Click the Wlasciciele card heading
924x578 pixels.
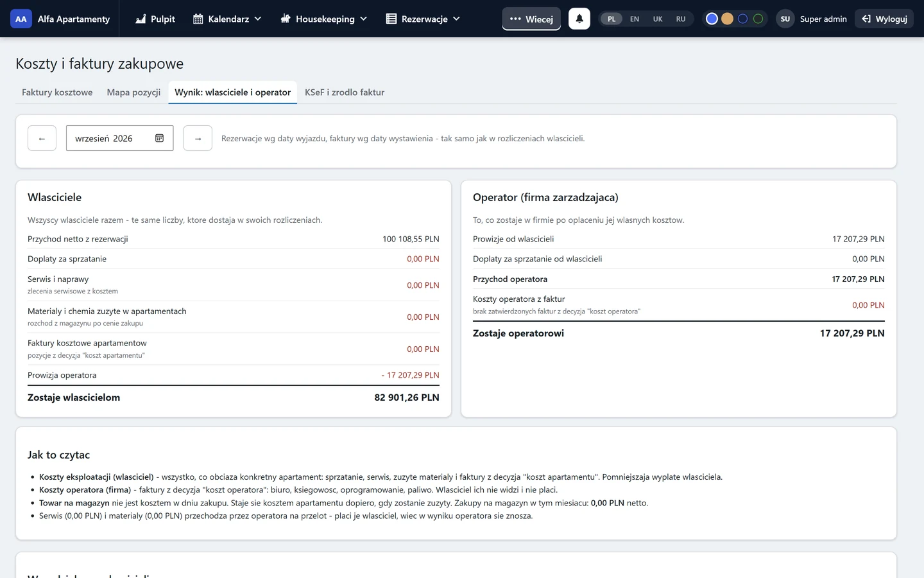pyautogui.click(x=55, y=197)
